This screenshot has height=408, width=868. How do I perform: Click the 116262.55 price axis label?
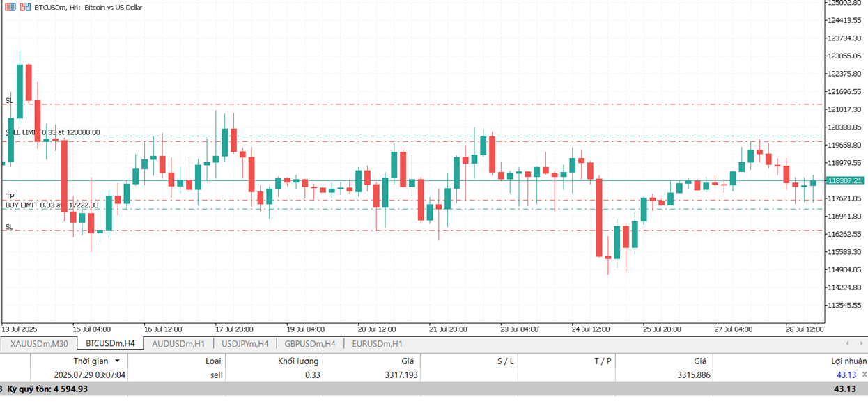click(844, 234)
